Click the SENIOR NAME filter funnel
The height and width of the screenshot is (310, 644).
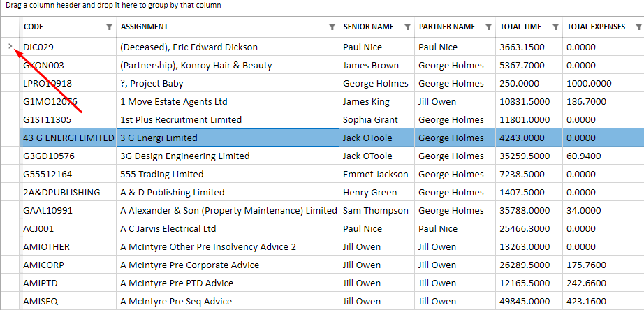click(x=407, y=27)
